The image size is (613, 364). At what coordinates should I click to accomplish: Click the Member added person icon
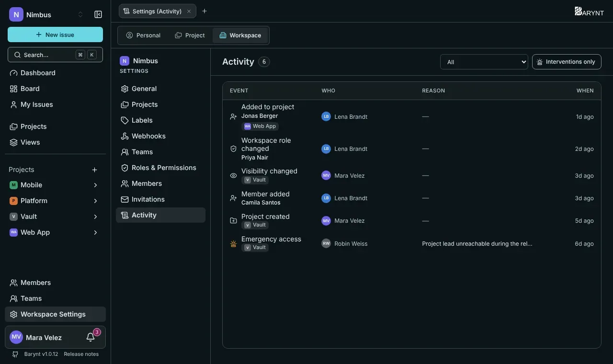click(x=233, y=198)
